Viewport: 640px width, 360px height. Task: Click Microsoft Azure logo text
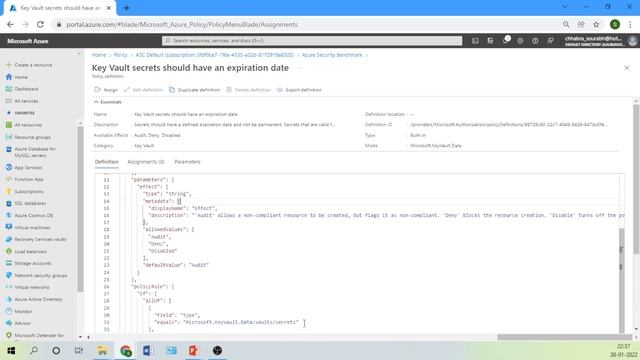(28, 41)
